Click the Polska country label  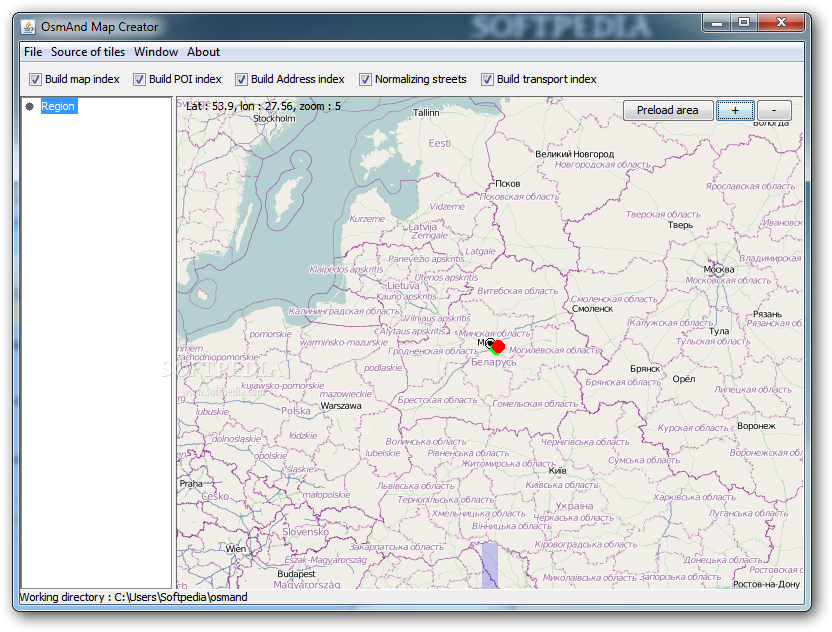tap(296, 411)
